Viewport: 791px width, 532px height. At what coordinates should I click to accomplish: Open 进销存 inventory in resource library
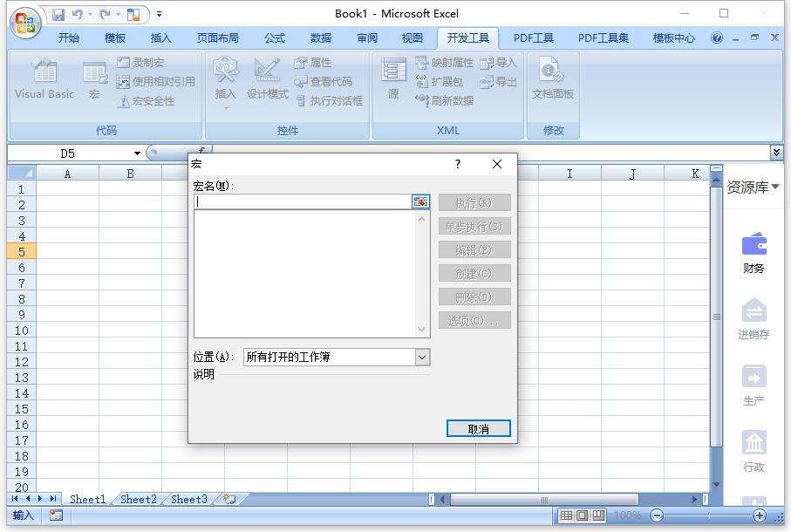click(x=753, y=320)
